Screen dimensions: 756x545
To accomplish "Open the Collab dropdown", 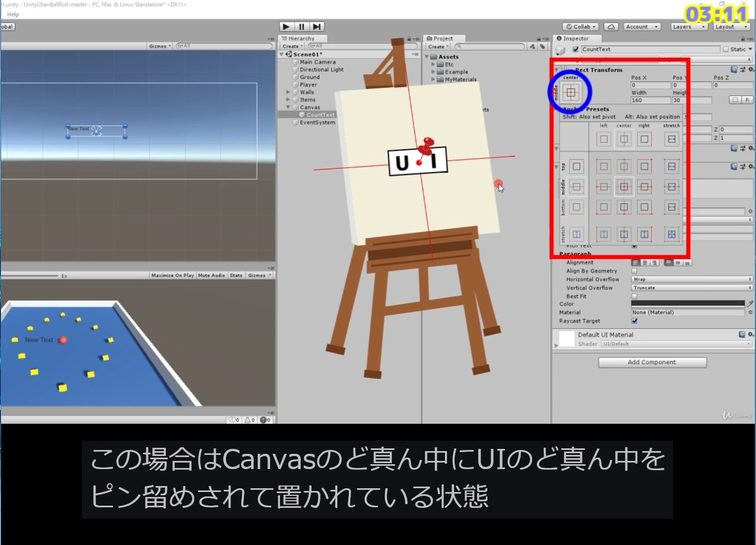I will coord(581,27).
